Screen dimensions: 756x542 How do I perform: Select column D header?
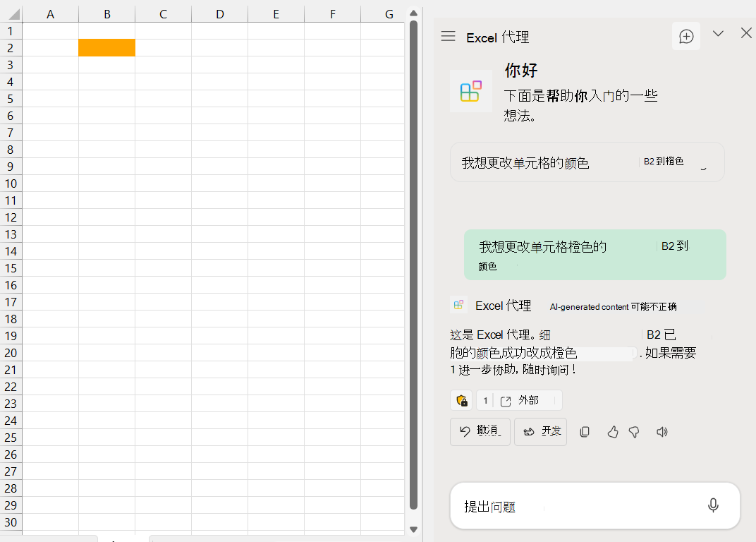219,15
